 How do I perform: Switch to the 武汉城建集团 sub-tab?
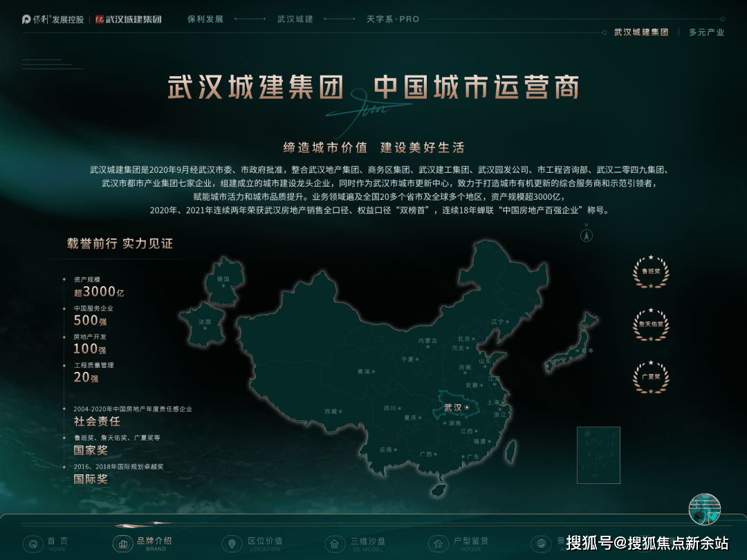click(641, 32)
